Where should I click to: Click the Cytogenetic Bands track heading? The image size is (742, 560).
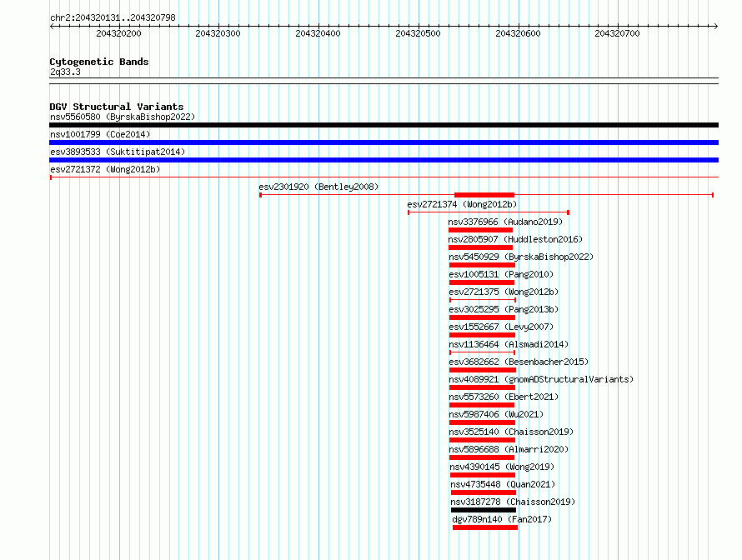[x=99, y=62]
